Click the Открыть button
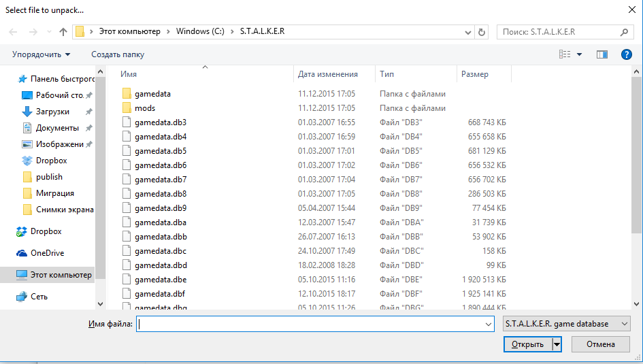 528,344
